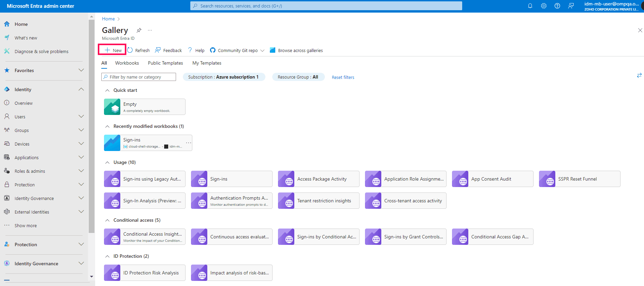Image resolution: width=644 pixels, height=286 pixels.
Task: Open Impact analysis of risk-based template
Action: pos(232,273)
